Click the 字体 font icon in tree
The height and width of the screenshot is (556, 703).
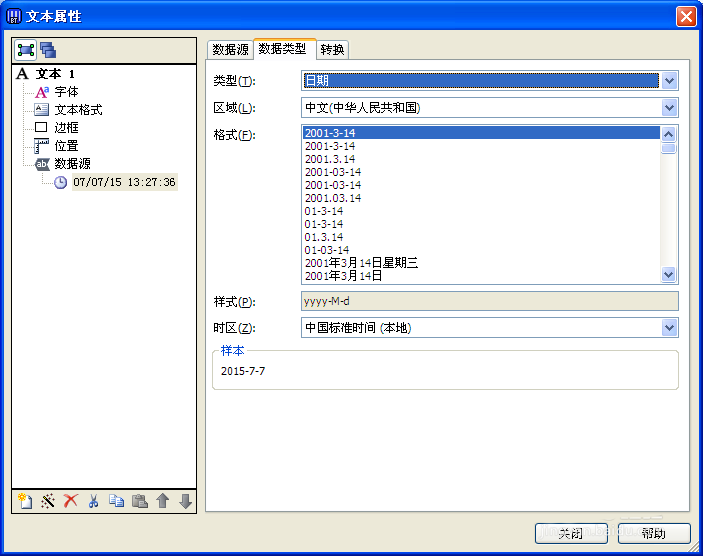click(x=42, y=92)
